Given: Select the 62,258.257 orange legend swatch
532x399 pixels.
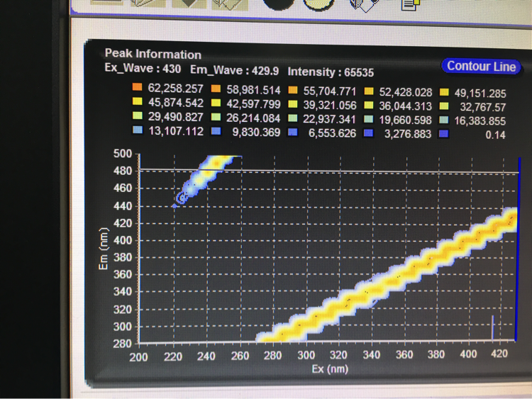Looking at the screenshot, I should click(138, 87).
